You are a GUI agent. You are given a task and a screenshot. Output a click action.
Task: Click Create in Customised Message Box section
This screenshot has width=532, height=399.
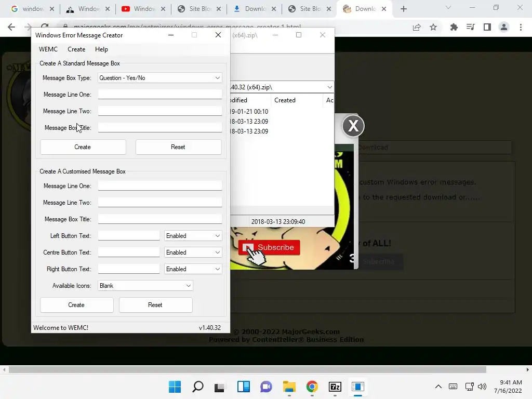coord(77,304)
